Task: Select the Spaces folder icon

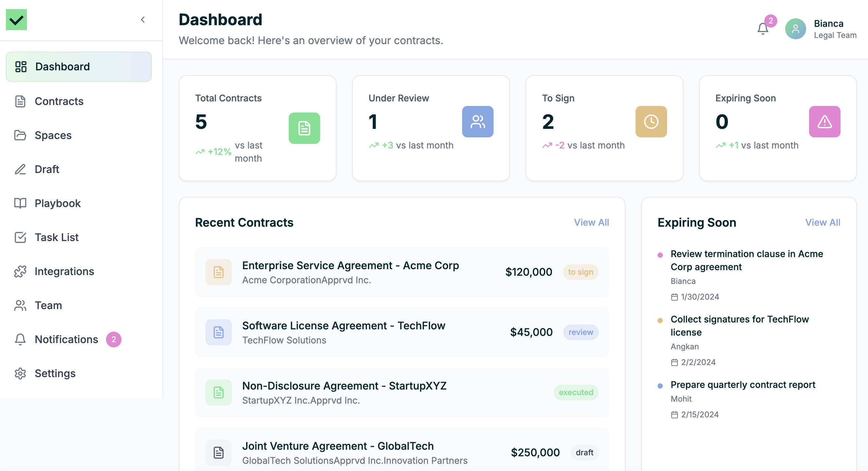Action: (x=20, y=135)
